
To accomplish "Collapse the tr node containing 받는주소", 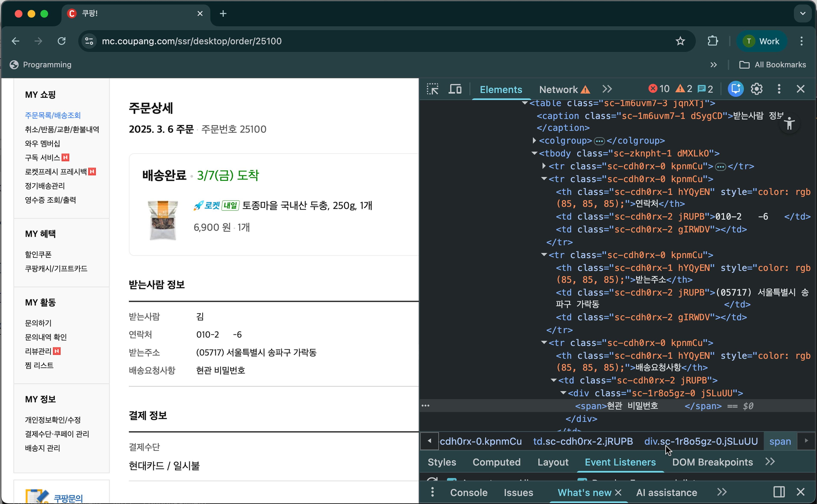I will 544,255.
